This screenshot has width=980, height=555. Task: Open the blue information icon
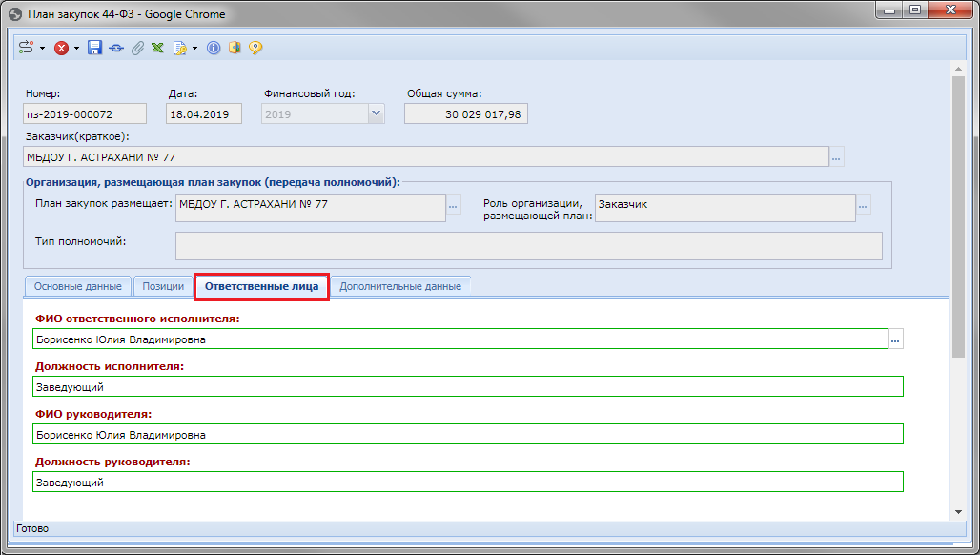(x=214, y=48)
